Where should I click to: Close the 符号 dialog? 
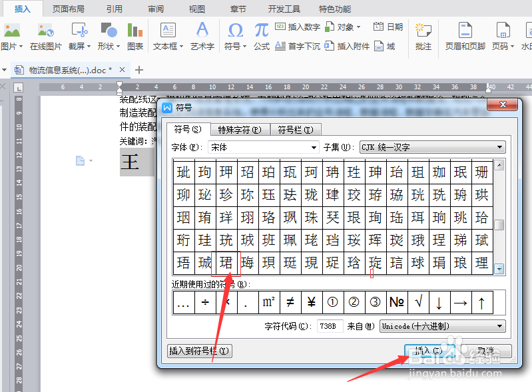(x=503, y=104)
